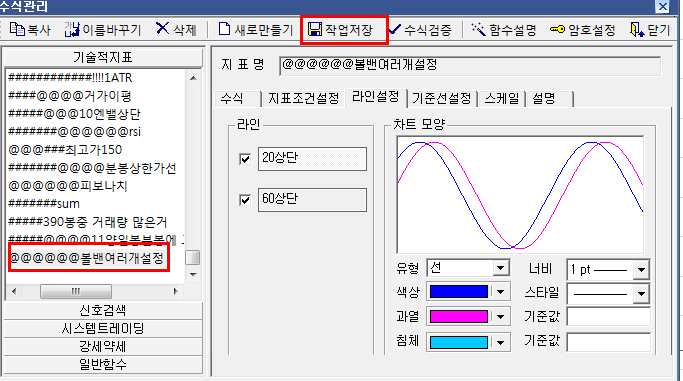Click the 닫기 door icon

[x=637, y=30]
